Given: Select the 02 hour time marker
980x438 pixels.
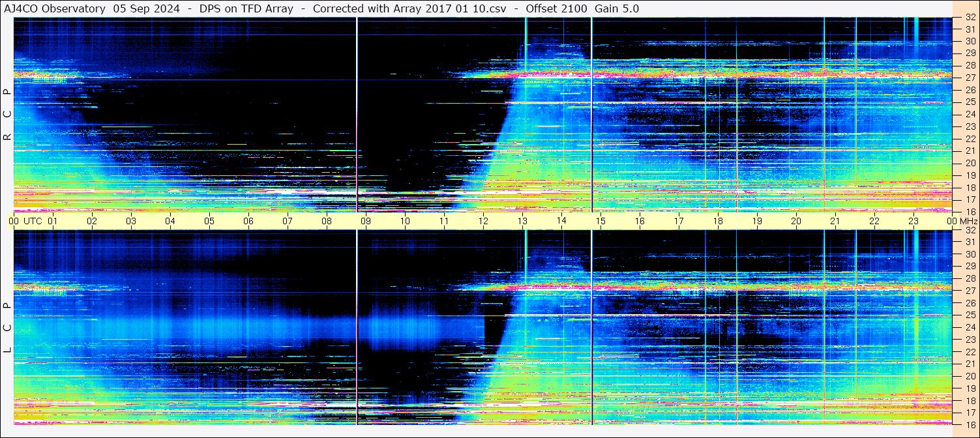Looking at the screenshot, I should [x=92, y=221].
